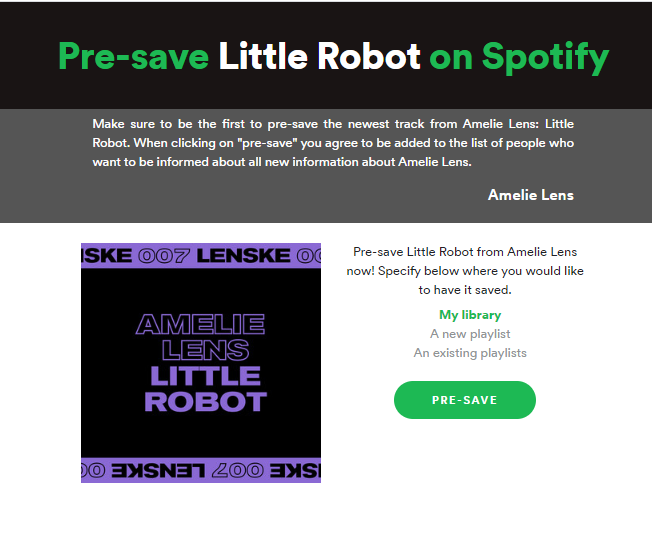This screenshot has height=560, width=652.
Task: Click the top purple LENSKE 007 strip
Action: point(201,255)
